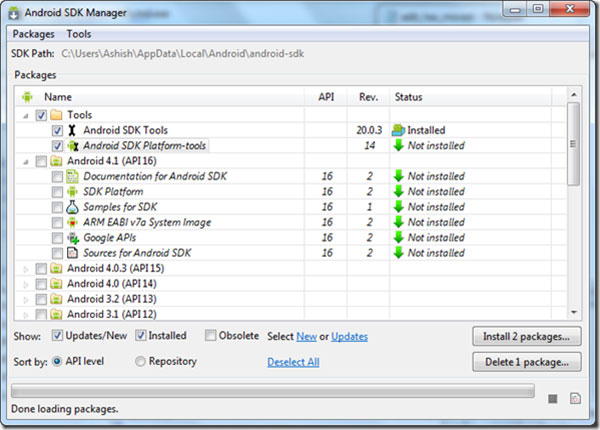Image resolution: width=600 pixels, height=430 pixels.
Task: Click the green arrow in the Documentation row
Action: tap(399, 176)
